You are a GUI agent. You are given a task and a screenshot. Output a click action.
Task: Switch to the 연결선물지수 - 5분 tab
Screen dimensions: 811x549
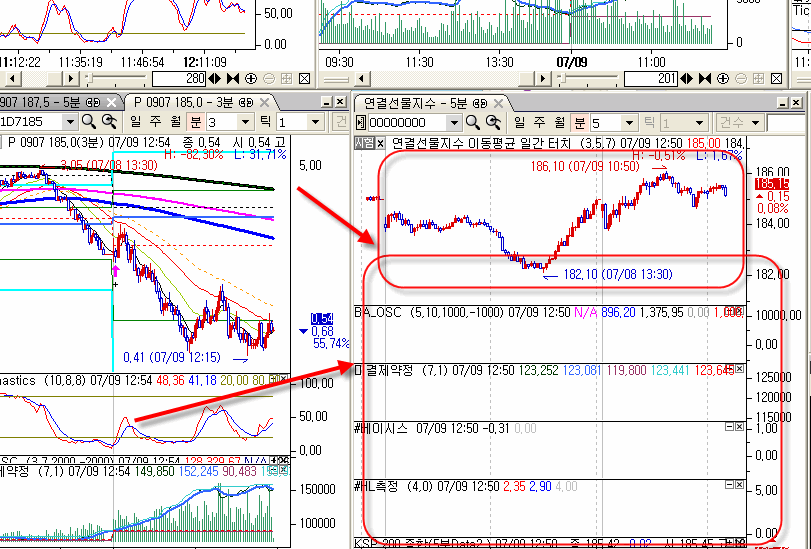pyautogui.click(x=421, y=102)
